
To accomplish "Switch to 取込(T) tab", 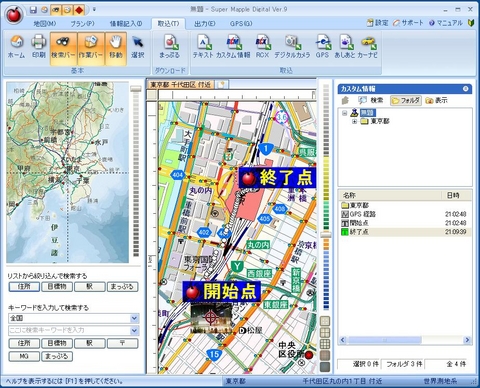I will pyautogui.click(x=168, y=23).
